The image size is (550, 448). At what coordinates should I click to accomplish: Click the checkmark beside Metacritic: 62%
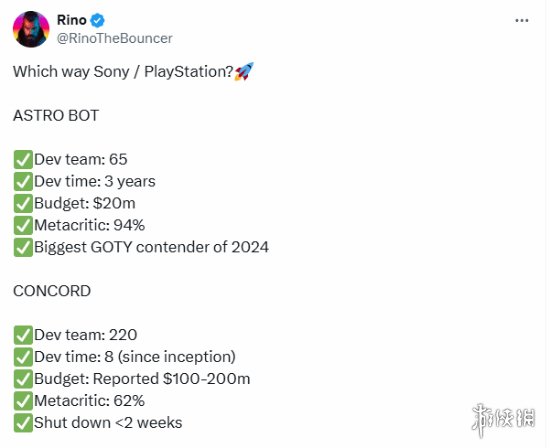tap(23, 401)
